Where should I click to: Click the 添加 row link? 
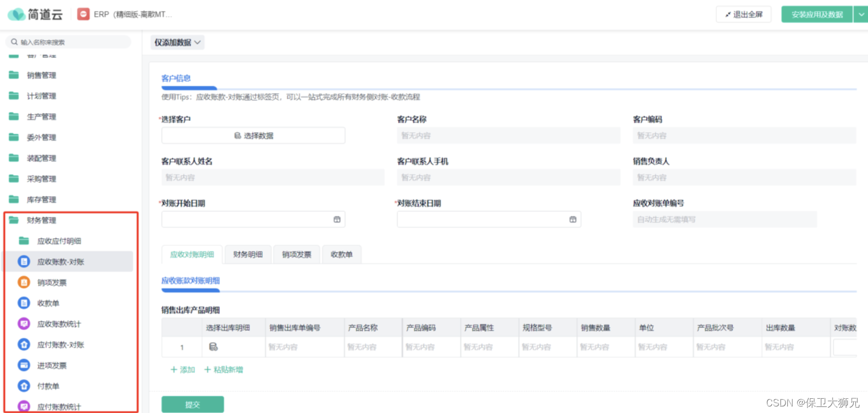click(x=183, y=369)
